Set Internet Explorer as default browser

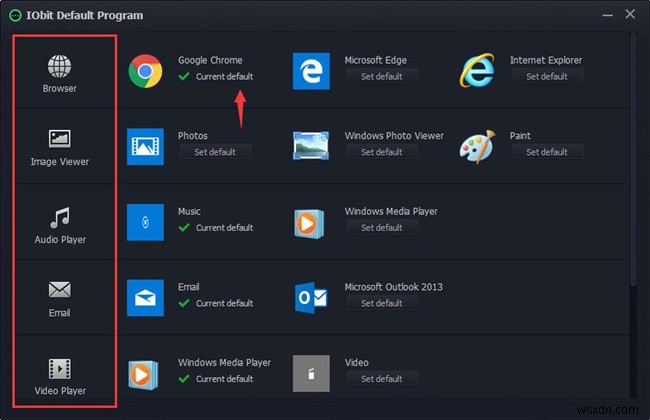pyautogui.click(x=547, y=77)
